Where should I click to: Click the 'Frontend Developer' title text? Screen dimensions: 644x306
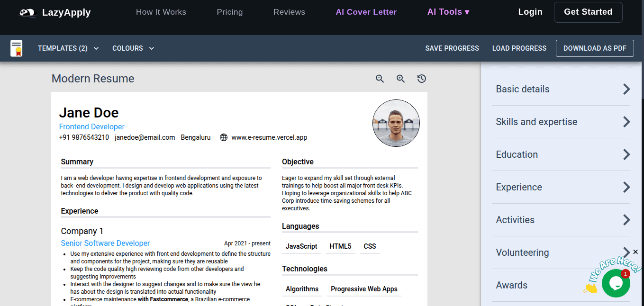92,126
